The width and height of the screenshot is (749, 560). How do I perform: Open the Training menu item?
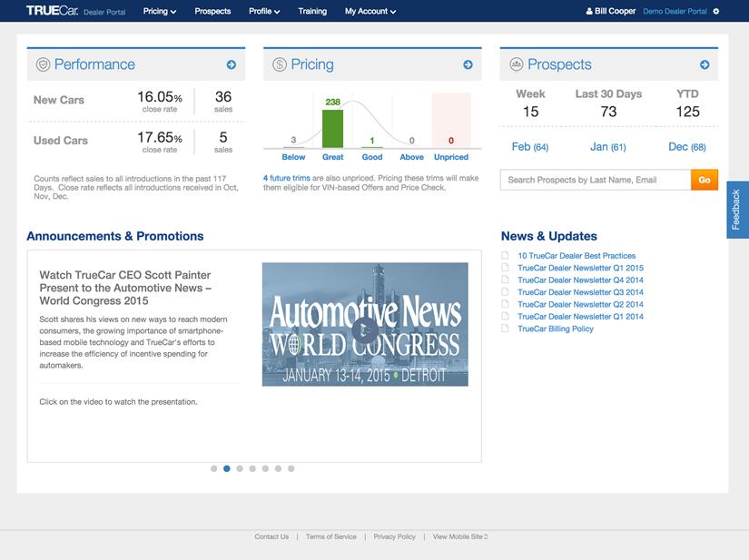pyautogui.click(x=312, y=12)
